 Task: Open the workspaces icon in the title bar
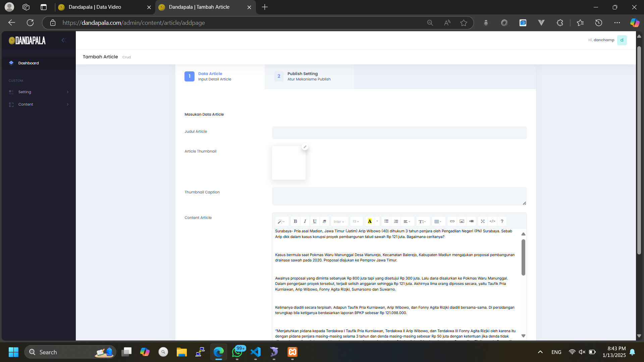coord(26,7)
